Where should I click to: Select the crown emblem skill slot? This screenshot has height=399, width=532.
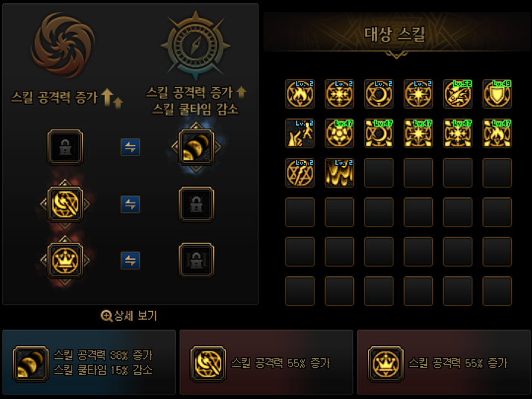pyautogui.click(x=65, y=261)
